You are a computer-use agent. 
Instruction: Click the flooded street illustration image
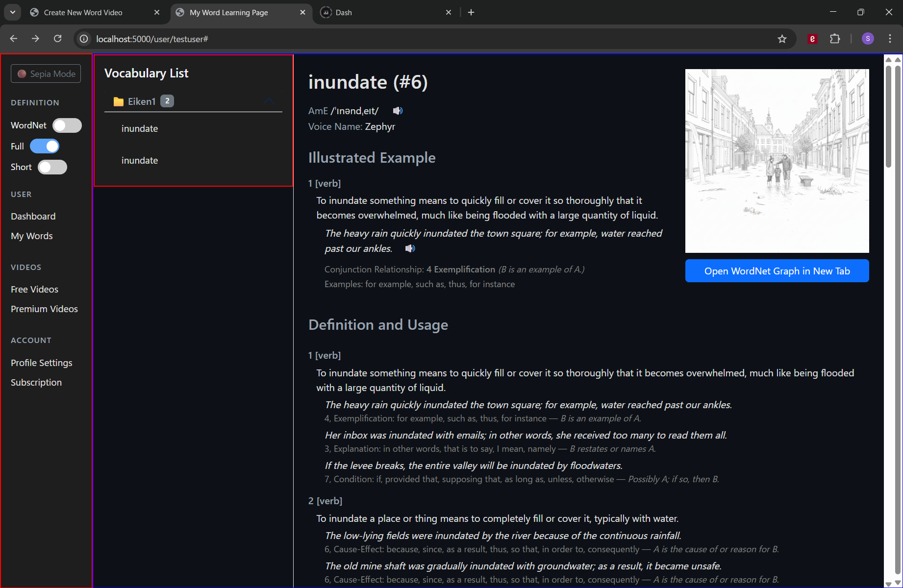coord(777,161)
